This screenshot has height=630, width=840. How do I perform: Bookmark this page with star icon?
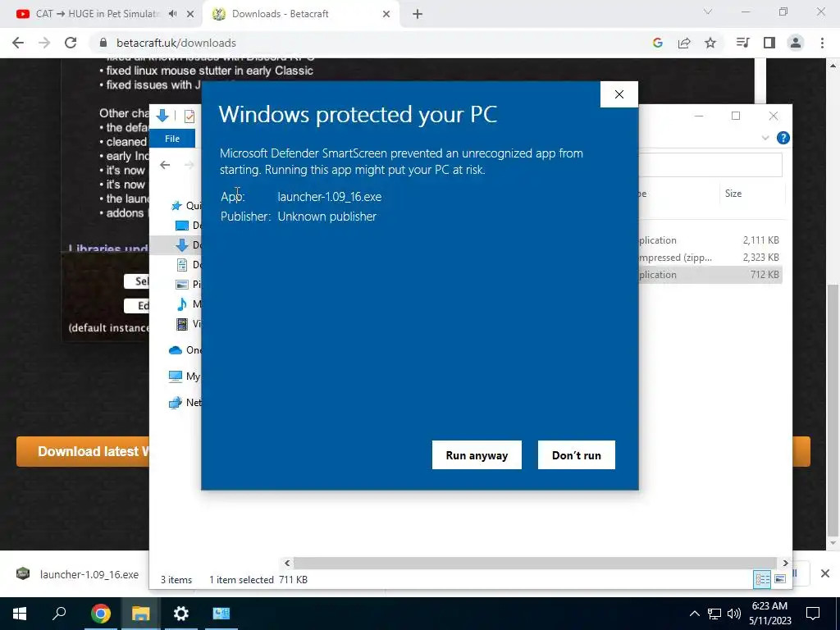click(x=710, y=43)
